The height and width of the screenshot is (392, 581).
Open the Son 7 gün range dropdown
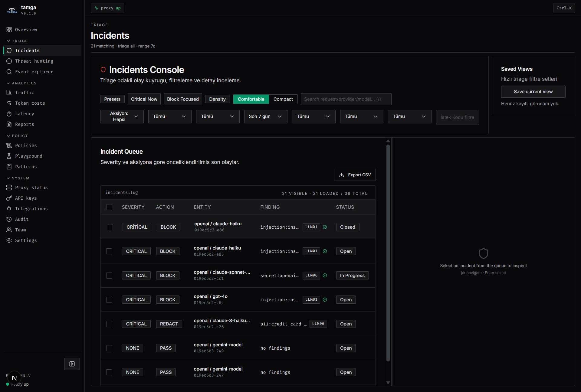(266, 116)
